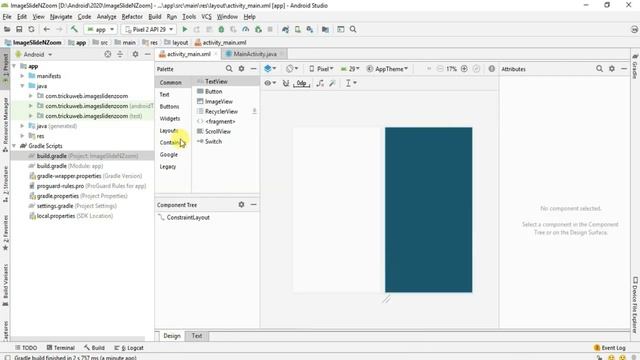Open the Android project view dropdown
This screenshot has height=360, width=640.
tap(34, 54)
